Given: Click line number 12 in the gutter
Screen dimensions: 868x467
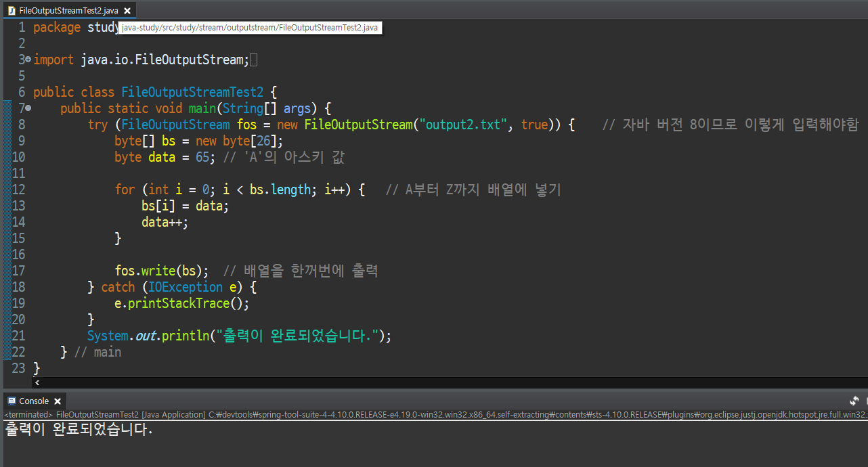Looking at the screenshot, I should [18, 190].
